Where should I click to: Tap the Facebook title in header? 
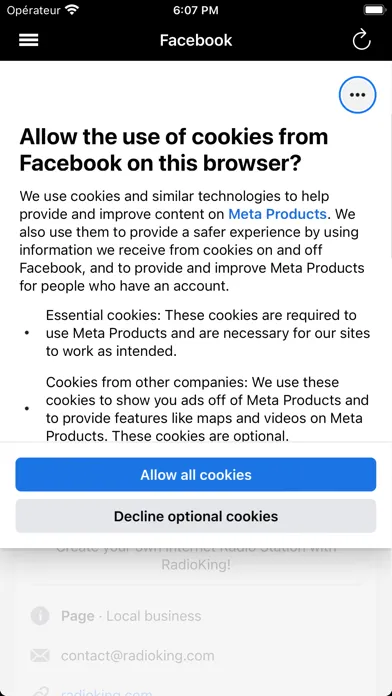[196, 40]
